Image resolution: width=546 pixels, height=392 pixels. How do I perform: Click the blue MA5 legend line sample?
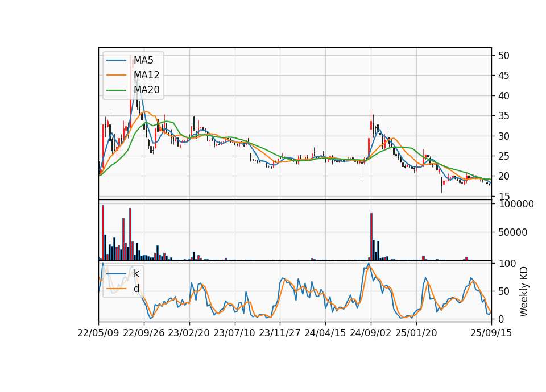(x=116, y=60)
